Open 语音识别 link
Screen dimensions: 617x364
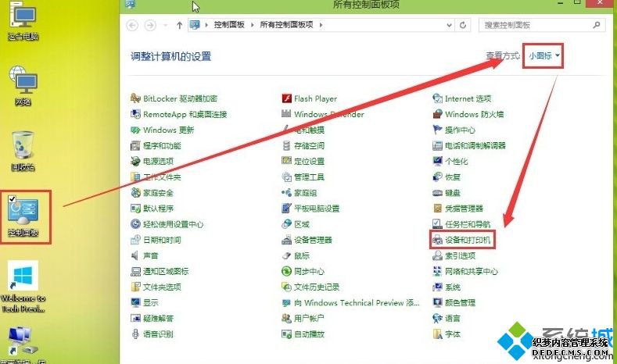158,334
